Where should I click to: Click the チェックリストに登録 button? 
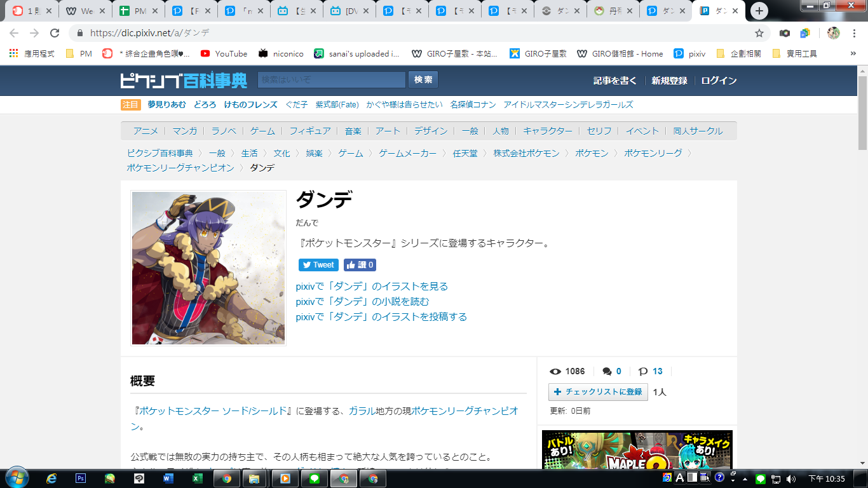pyautogui.click(x=598, y=391)
